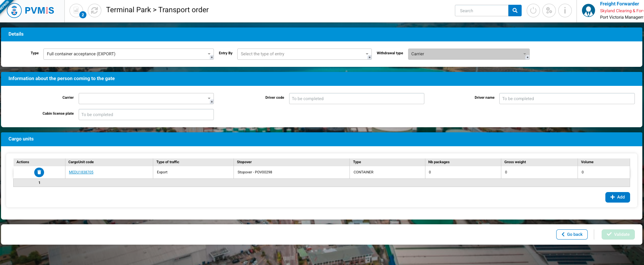Open the Carrier dropdown at gate section
644x265 pixels.
pyautogui.click(x=146, y=98)
